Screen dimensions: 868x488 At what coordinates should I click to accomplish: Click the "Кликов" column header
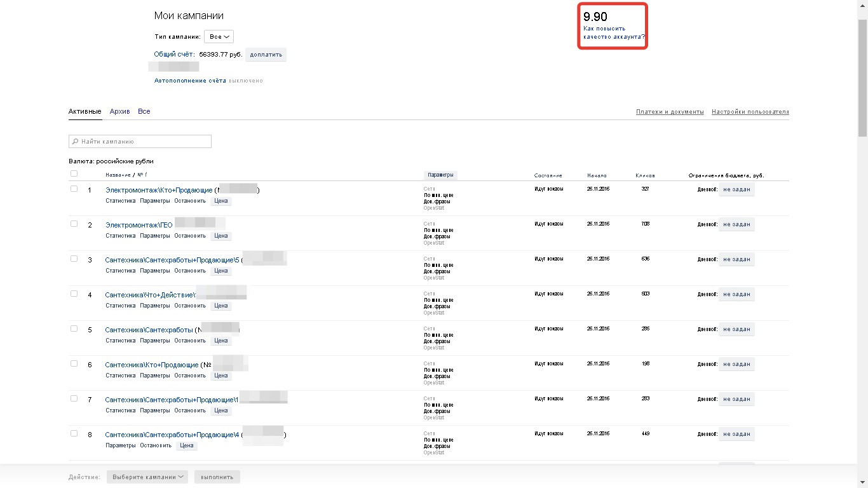645,175
